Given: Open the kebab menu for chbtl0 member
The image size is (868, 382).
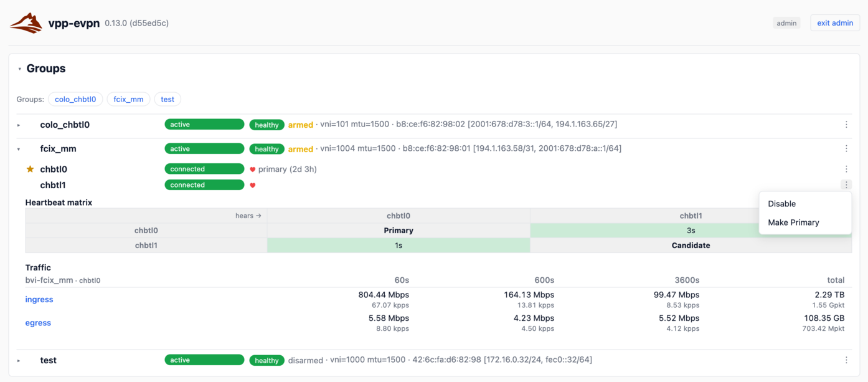Looking at the screenshot, I should tap(846, 169).
